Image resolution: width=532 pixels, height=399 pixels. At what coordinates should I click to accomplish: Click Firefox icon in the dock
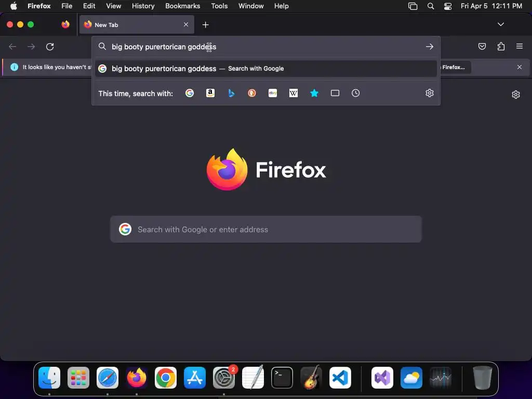137,378
